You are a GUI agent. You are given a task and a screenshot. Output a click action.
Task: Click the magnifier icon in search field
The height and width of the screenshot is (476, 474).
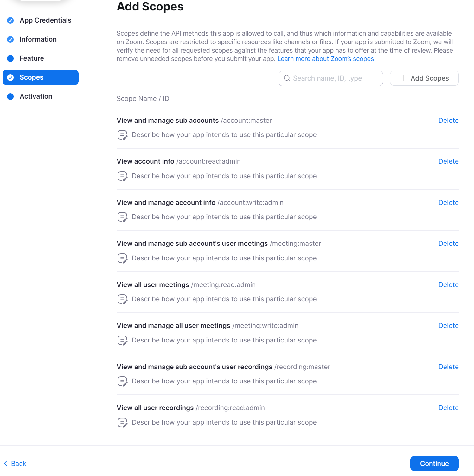click(x=287, y=78)
